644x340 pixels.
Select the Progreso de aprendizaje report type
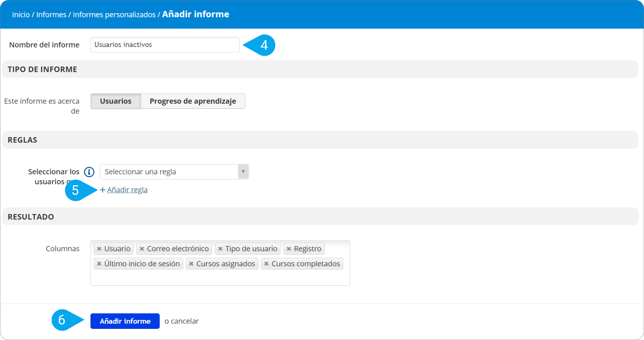[193, 101]
